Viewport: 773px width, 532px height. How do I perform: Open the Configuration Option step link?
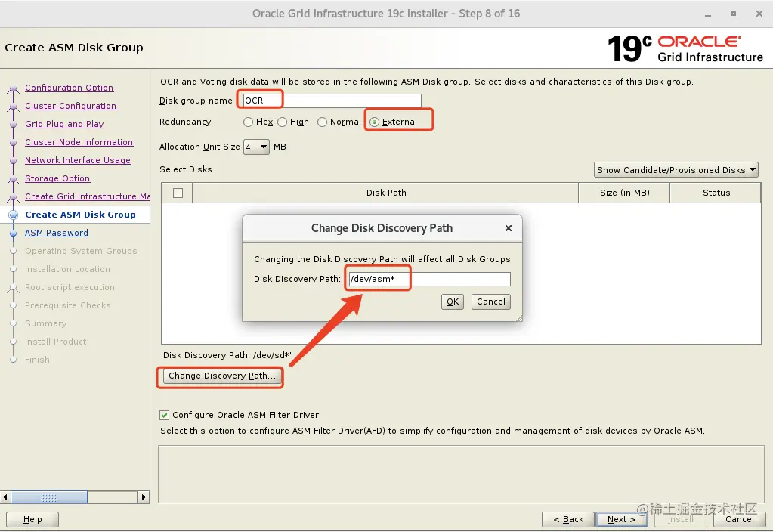point(69,88)
